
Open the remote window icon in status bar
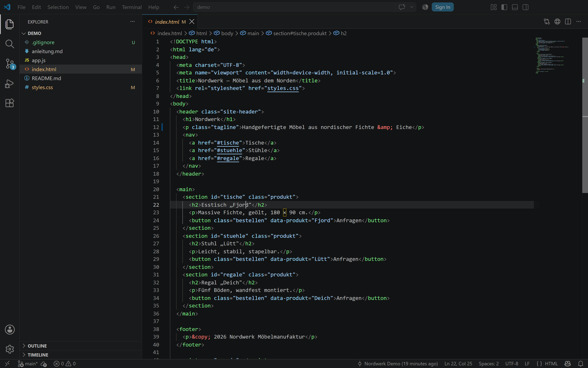[7, 364]
